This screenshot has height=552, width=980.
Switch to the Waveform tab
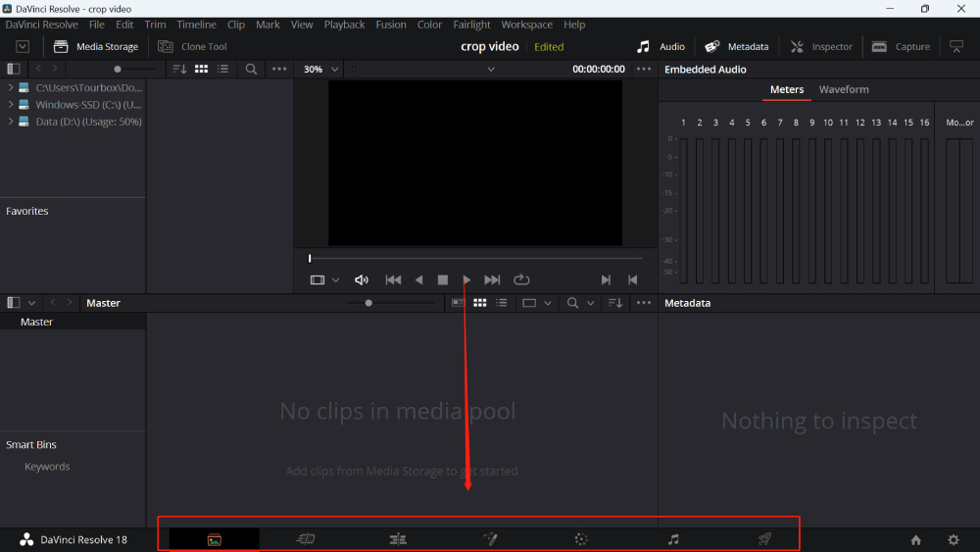844,89
